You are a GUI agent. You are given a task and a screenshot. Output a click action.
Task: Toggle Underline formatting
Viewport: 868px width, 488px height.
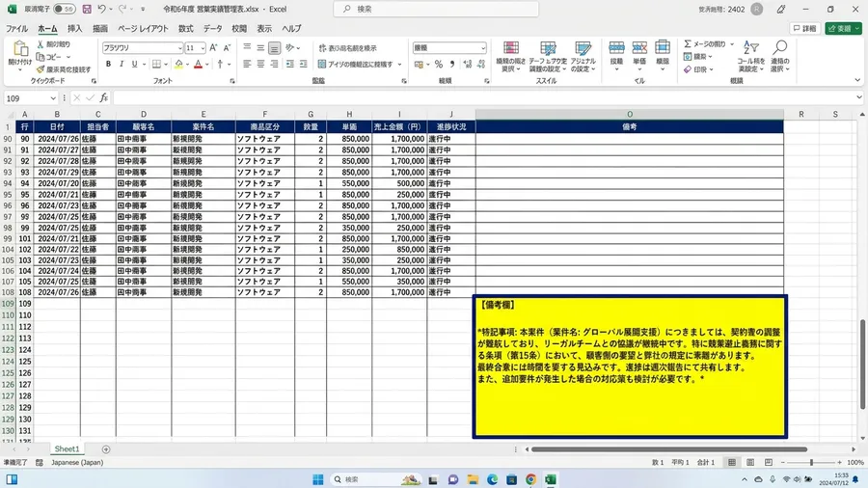(134, 65)
